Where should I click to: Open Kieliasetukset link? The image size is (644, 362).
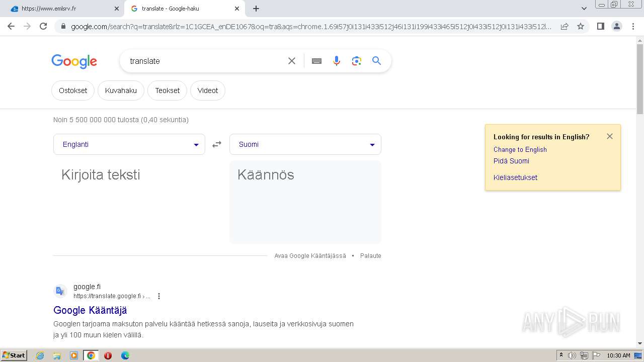[515, 177]
